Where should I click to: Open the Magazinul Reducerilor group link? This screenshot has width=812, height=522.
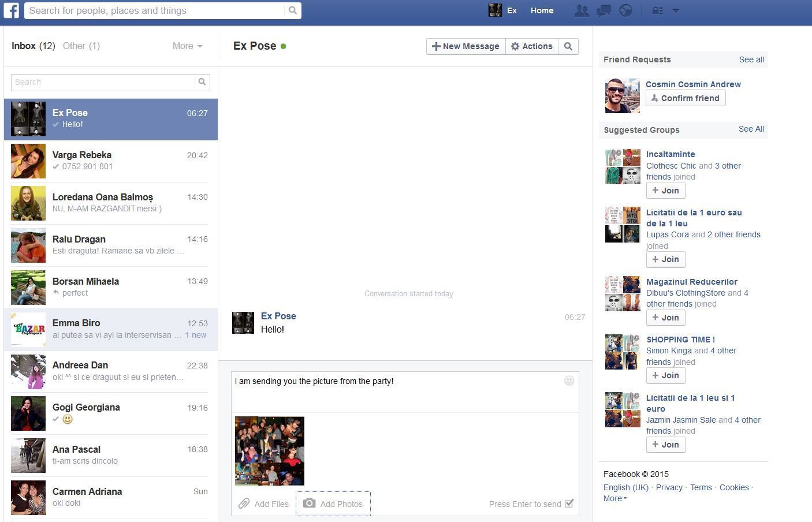(x=692, y=282)
